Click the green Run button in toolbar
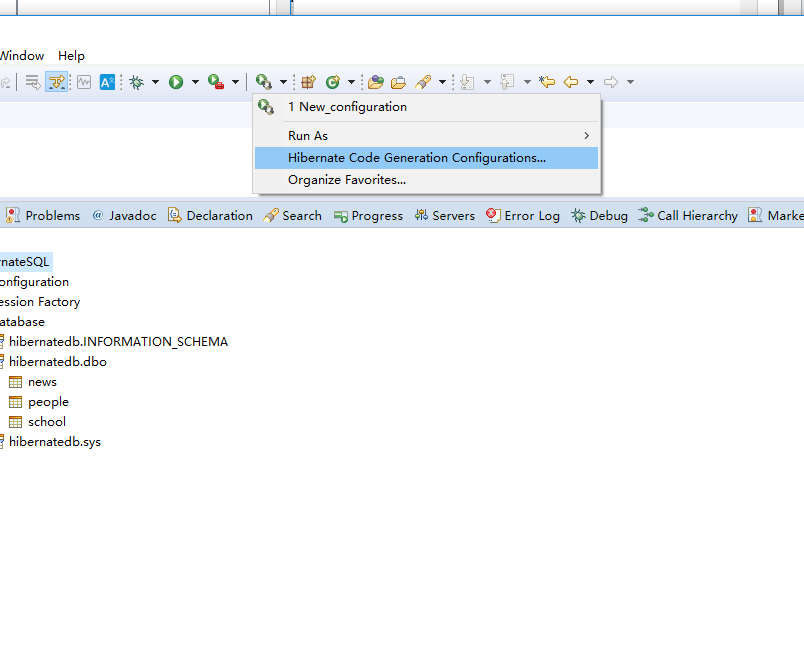The image size is (804, 649). (x=176, y=82)
